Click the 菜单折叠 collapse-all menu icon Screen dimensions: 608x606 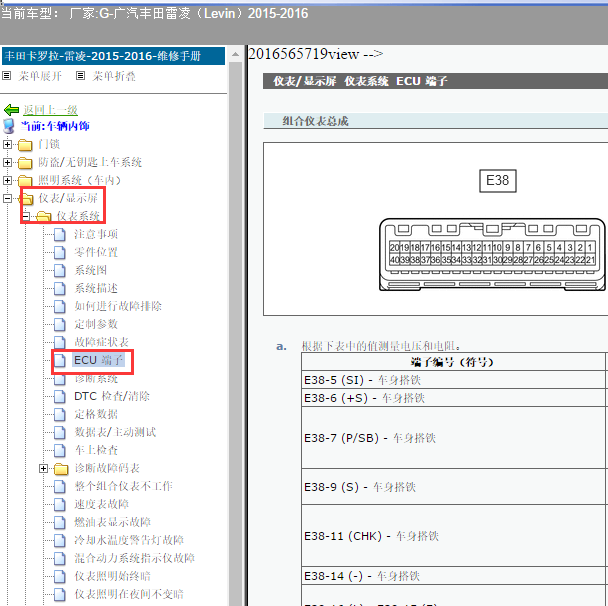tap(80, 76)
